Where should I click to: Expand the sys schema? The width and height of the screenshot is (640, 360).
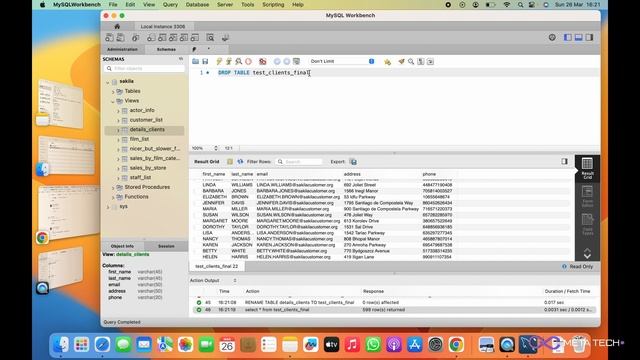tap(108, 207)
